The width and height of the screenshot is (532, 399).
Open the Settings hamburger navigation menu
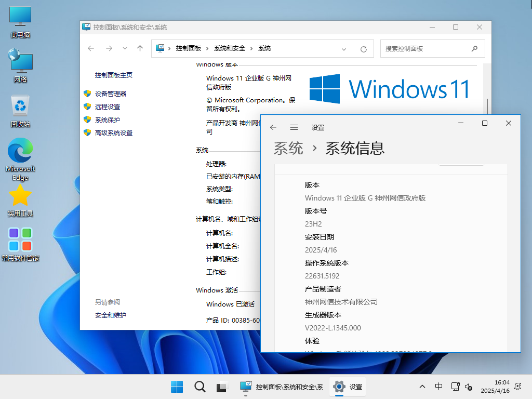pos(294,127)
